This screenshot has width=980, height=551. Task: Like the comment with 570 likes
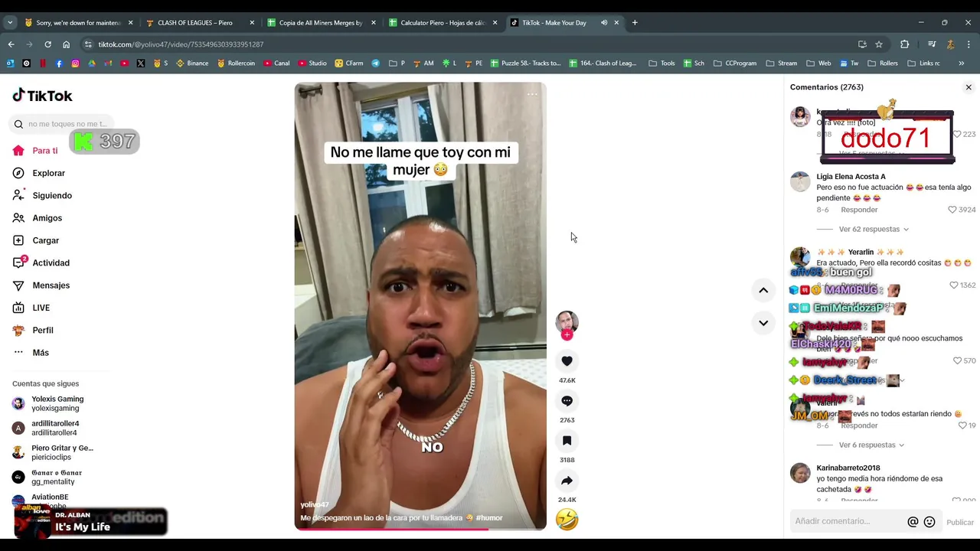[x=957, y=360]
